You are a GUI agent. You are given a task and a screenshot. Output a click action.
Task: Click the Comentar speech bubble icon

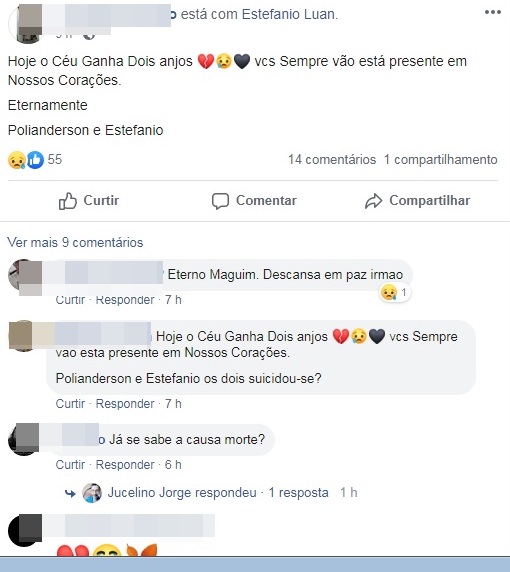220,201
